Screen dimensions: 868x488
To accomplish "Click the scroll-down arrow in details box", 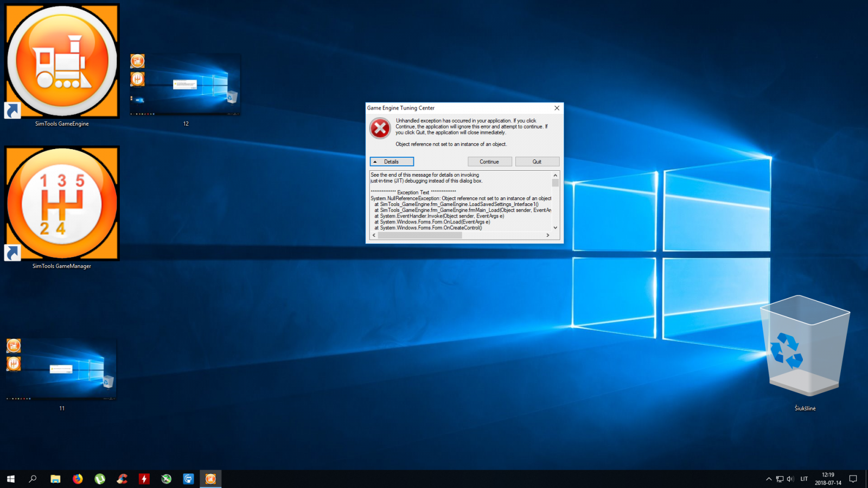I will click(x=555, y=228).
